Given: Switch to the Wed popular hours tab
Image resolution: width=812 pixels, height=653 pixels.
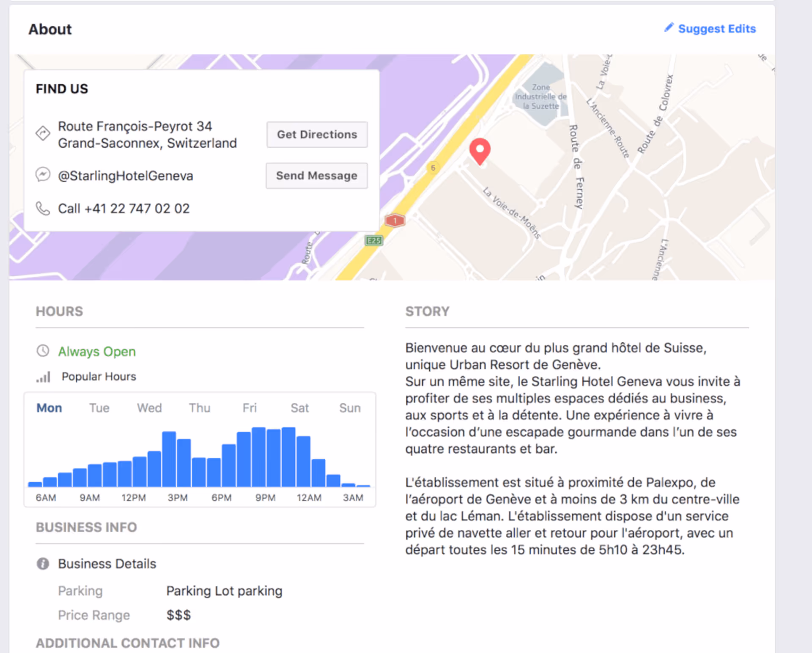Looking at the screenshot, I should (149, 408).
